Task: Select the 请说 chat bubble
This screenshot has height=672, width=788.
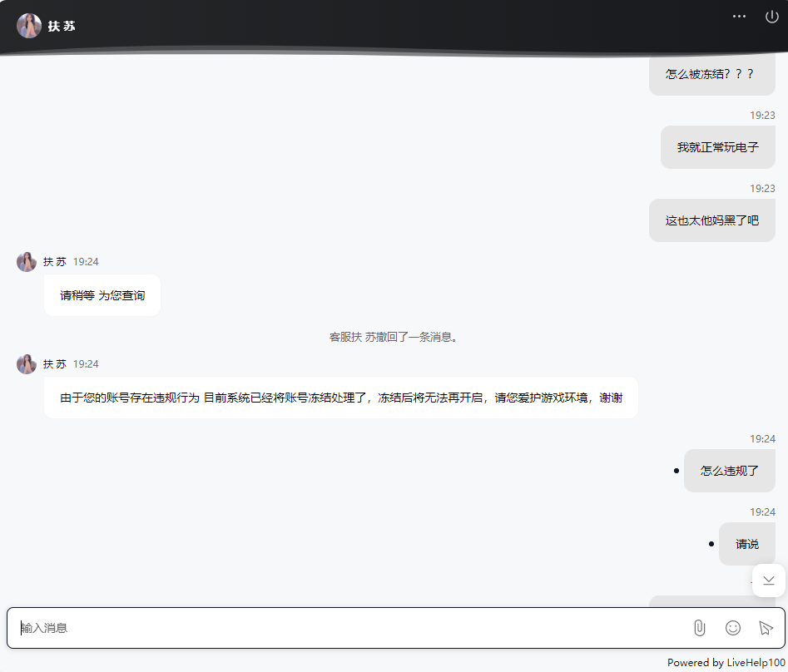Action: (746, 543)
